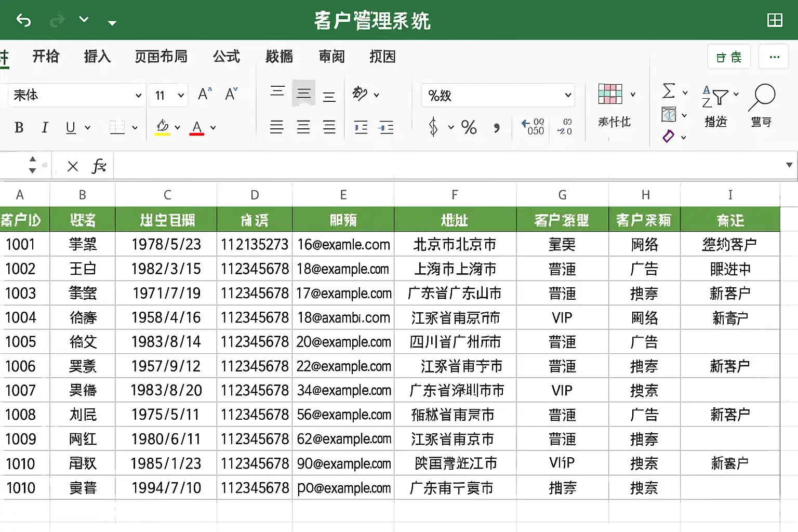This screenshot has width=798, height=532.
Task: Open the font size 11 dropdown
Action: pyautogui.click(x=181, y=95)
